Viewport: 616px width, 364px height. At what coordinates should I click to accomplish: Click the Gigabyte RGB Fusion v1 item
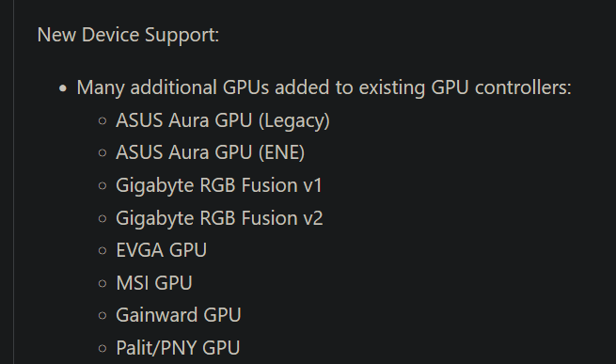pos(219,185)
